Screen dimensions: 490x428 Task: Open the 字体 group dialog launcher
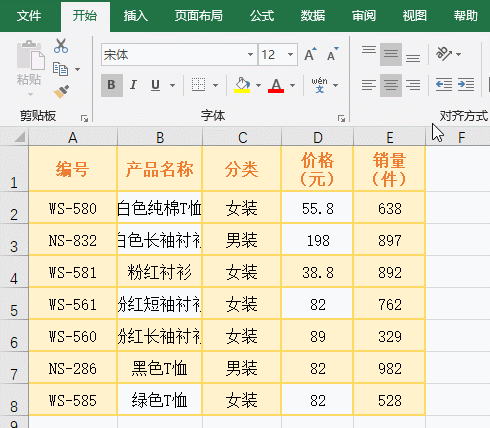[341, 118]
